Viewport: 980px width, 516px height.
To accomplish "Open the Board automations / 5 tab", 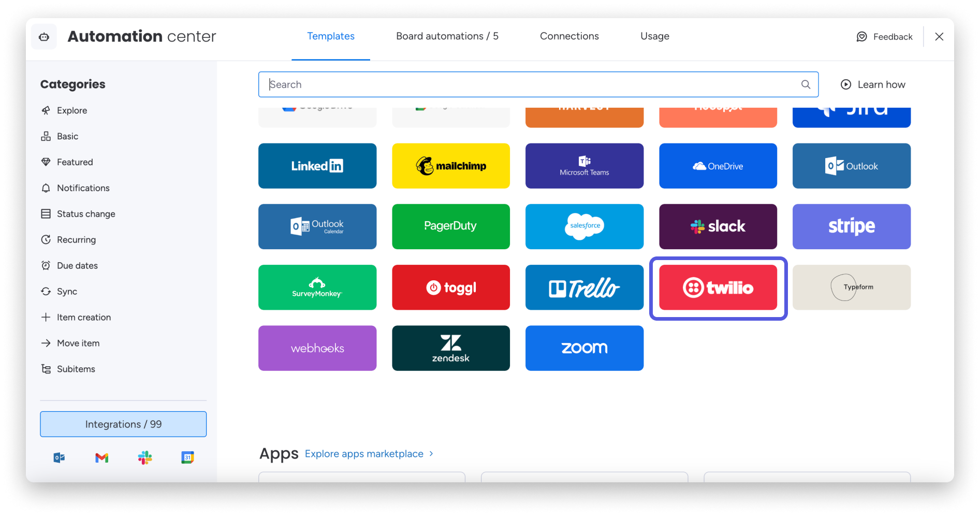I will coord(447,36).
